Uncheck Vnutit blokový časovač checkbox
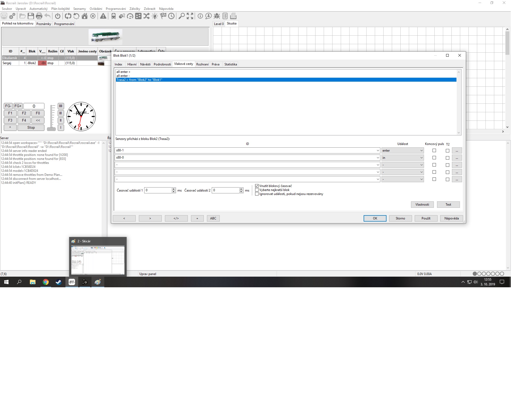 click(257, 186)
